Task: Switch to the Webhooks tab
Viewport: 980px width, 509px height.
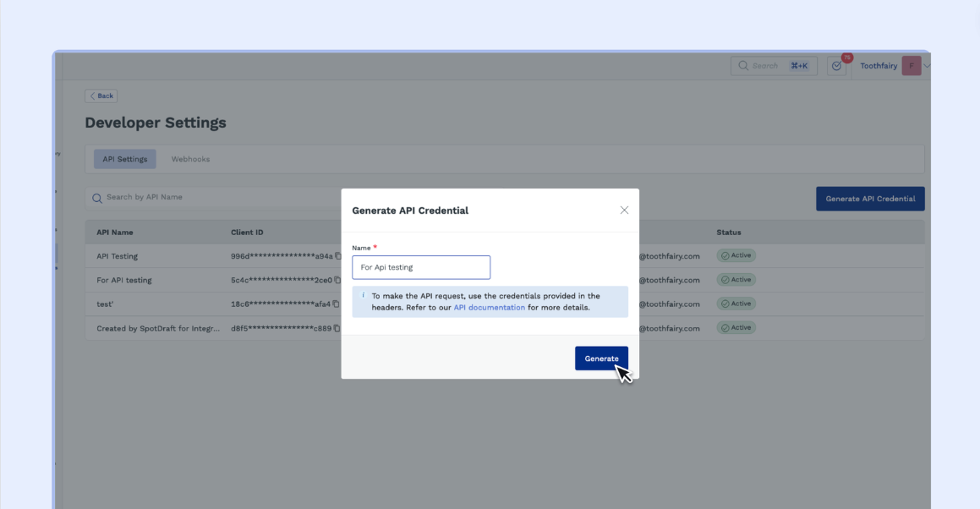Action: click(x=190, y=159)
